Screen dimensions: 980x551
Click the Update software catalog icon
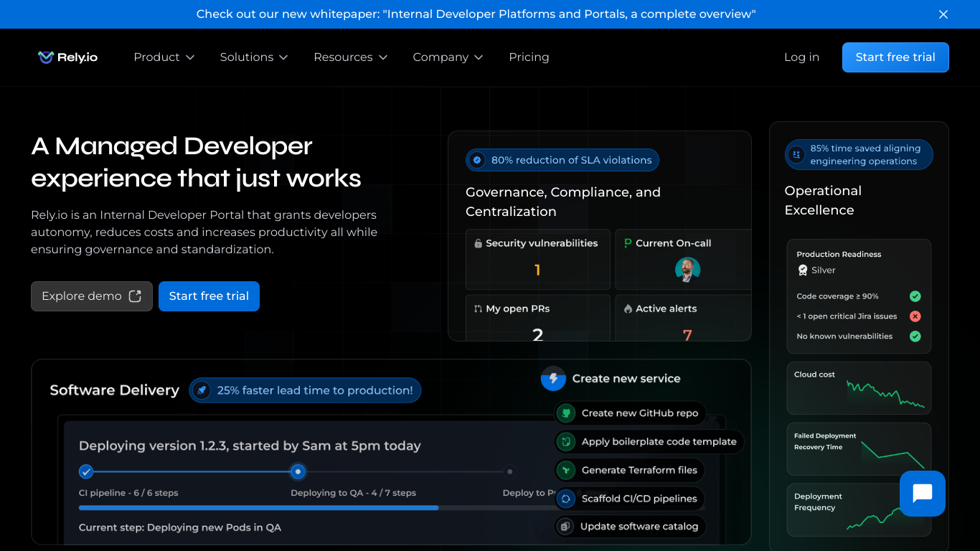click(x=565, y=527)
